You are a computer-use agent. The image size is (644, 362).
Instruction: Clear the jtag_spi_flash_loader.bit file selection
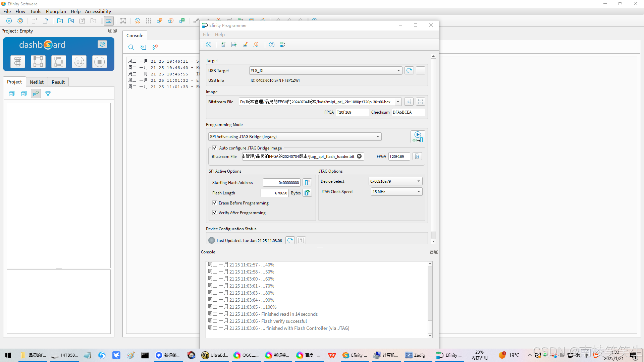tap(359, 156)
